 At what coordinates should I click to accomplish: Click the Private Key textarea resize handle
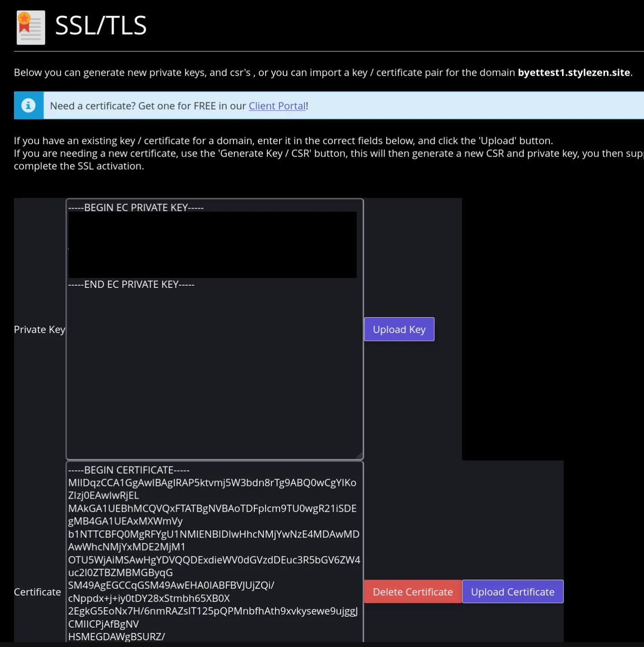[x=359, y=456]
